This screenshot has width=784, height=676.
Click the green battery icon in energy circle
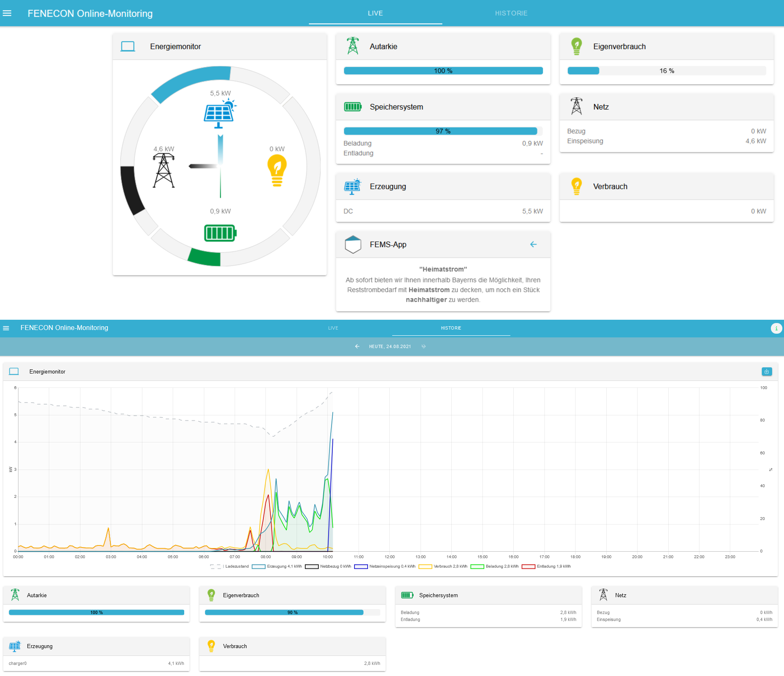click(220, 233)
